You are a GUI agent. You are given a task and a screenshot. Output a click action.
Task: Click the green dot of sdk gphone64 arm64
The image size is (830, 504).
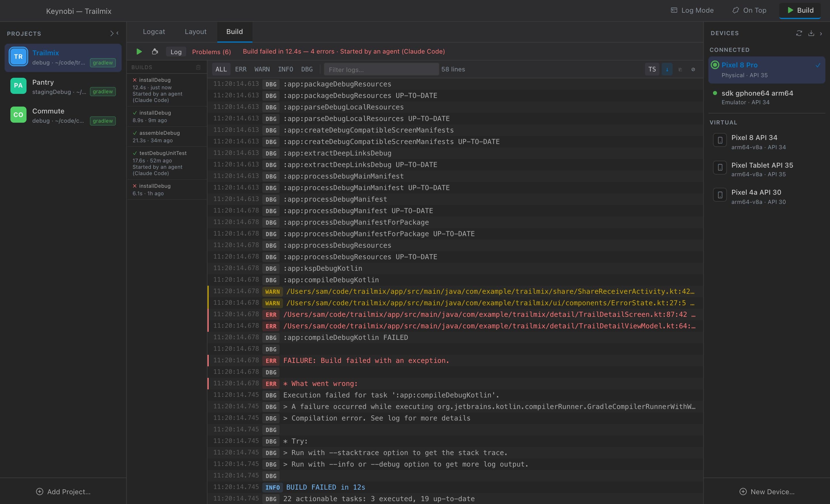coord(715,93)
